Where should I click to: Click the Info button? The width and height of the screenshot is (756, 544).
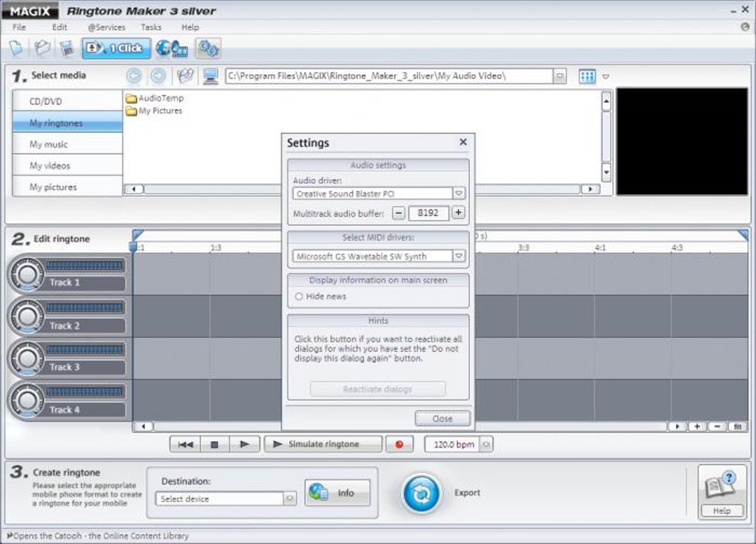337,492
